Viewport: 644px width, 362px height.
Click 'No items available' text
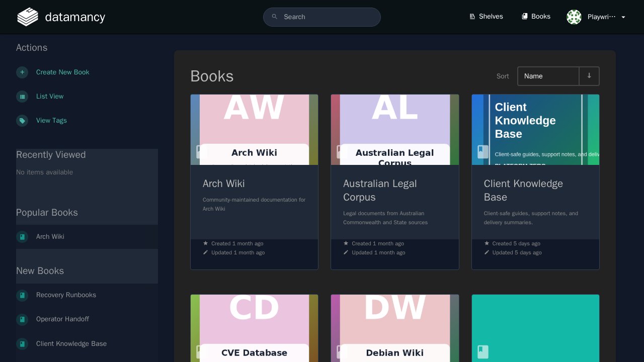44,172
